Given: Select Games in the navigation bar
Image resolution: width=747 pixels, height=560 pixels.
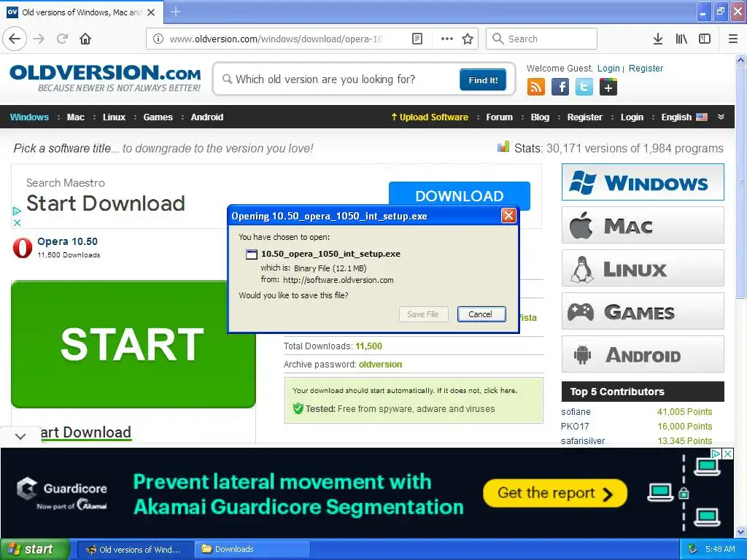Looking at the screenshot, I should coord(158,117).
